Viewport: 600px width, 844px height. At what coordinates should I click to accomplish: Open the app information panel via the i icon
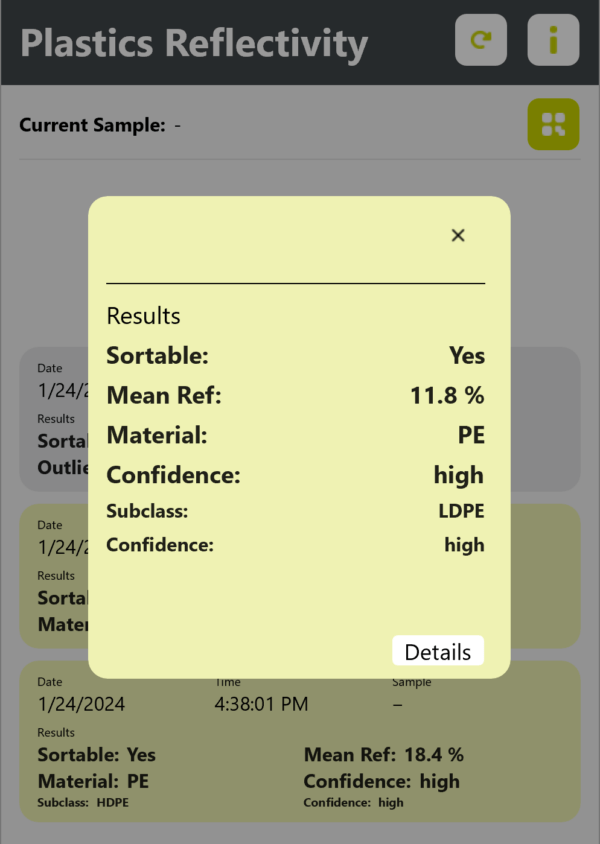(x=553, y=40)
